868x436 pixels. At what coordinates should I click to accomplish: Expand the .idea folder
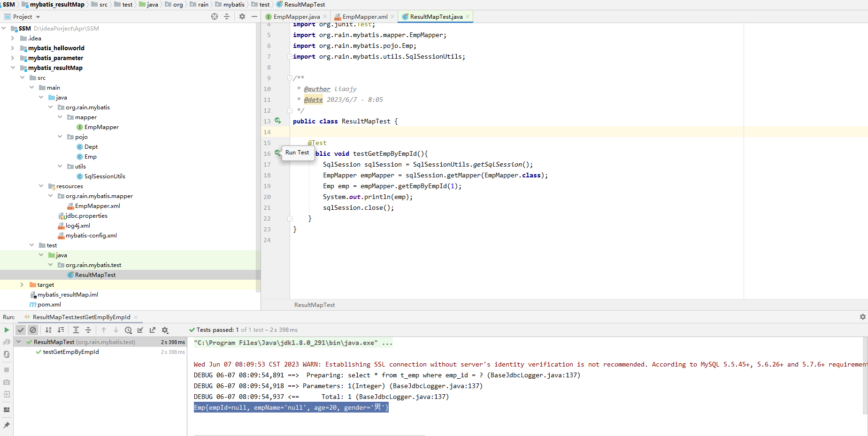coord(13,38)
